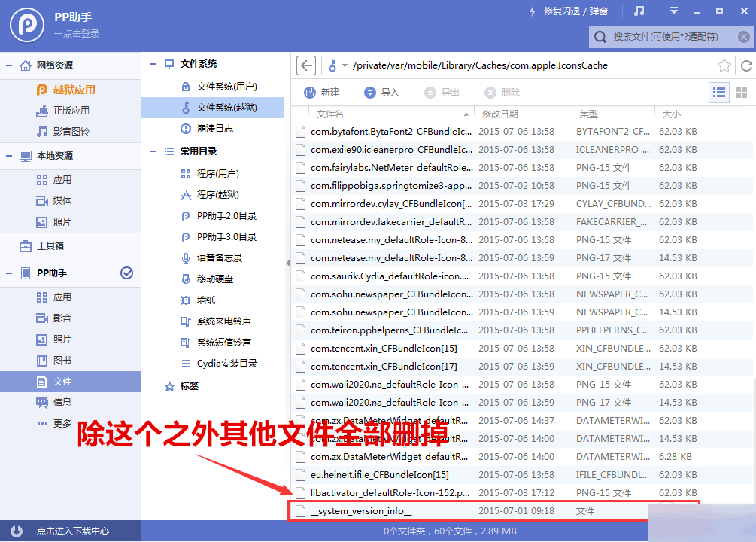Image resolution: width=756 pixels, height=542 pixels.
Task: Open 影音 under PP助手 device
Action: point(54,318)
